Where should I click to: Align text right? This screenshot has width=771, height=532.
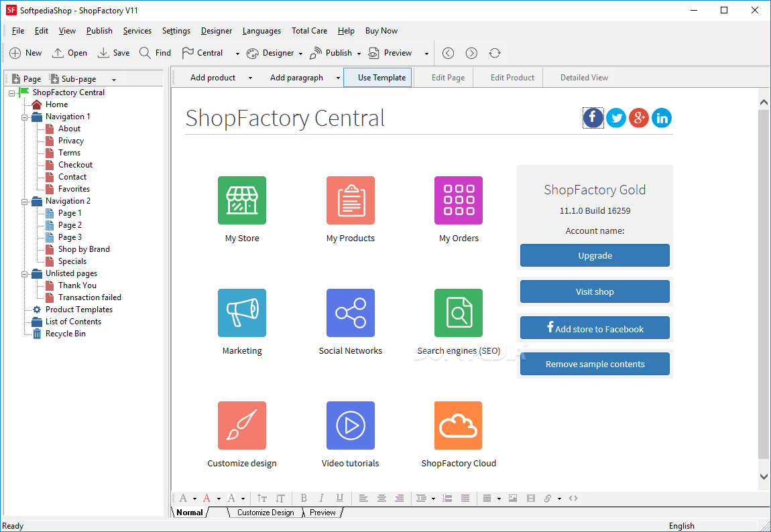400,498
